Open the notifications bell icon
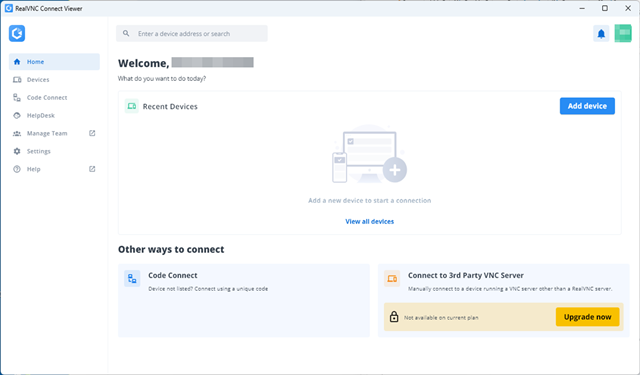This screenshot has height=375, width=640. coord(601,33)
